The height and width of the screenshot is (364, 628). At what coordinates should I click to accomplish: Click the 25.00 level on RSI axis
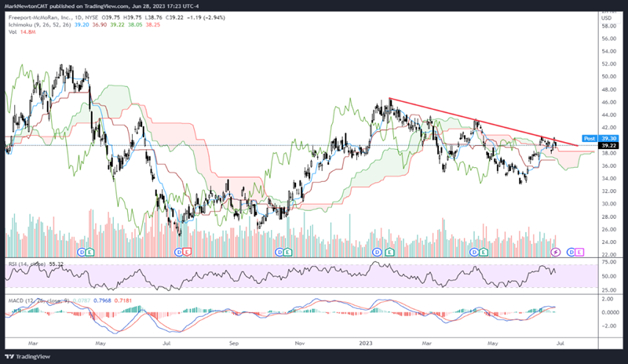609,290
